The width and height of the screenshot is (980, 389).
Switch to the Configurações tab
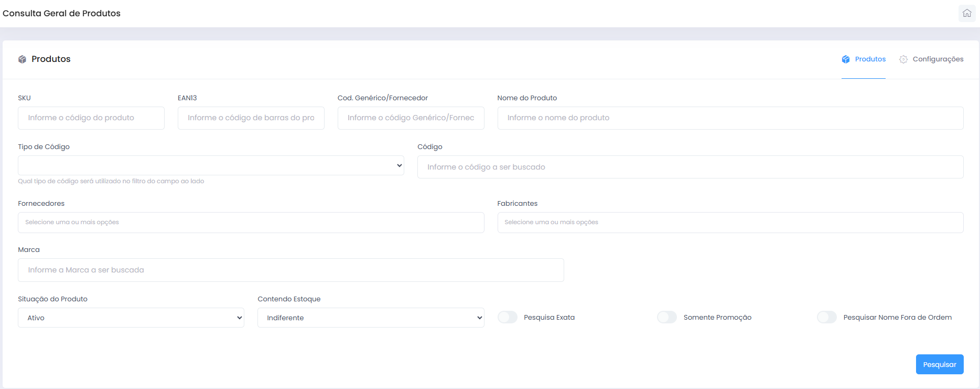click(x=938, y=59)
